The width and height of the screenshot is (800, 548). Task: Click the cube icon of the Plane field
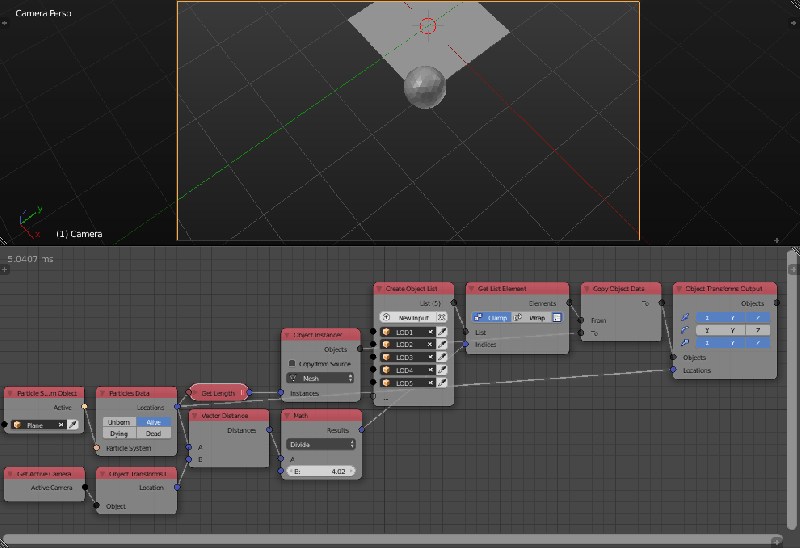click(17, 425)
